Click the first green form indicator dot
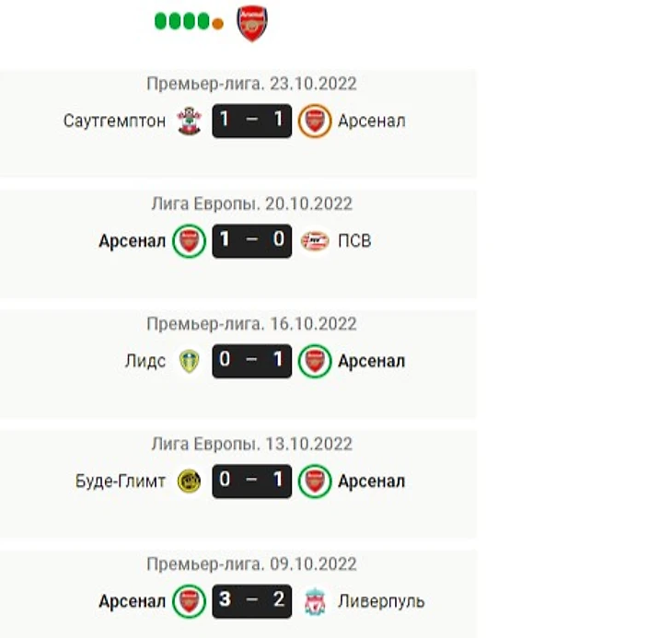Viewport: 672px width, 638px height. tap(161, 21)
